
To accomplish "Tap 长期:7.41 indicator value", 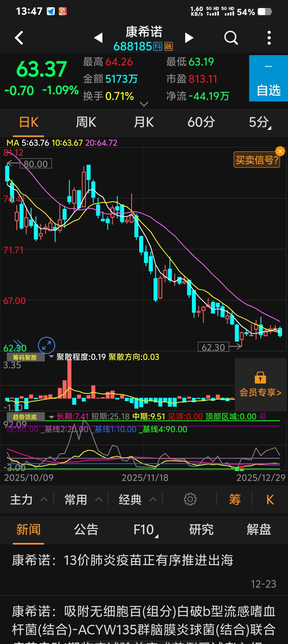I will tap(73, 416).
